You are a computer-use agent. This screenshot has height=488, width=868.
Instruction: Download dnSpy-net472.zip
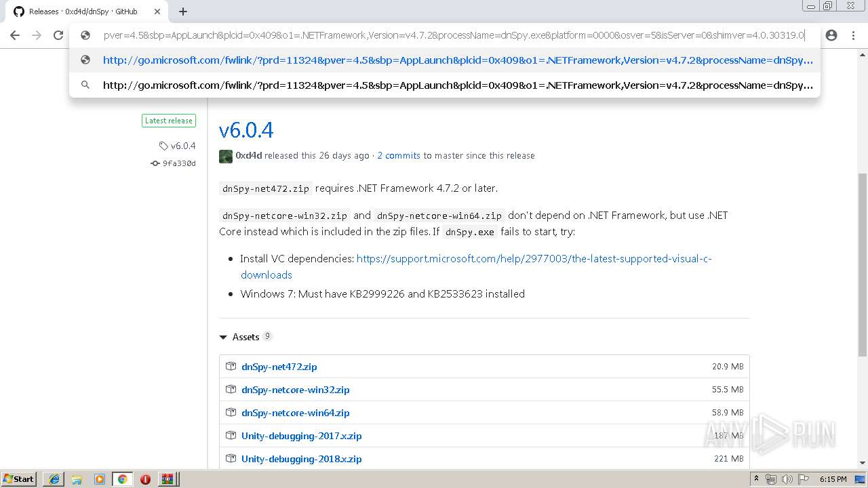click(x=279, y=367)
